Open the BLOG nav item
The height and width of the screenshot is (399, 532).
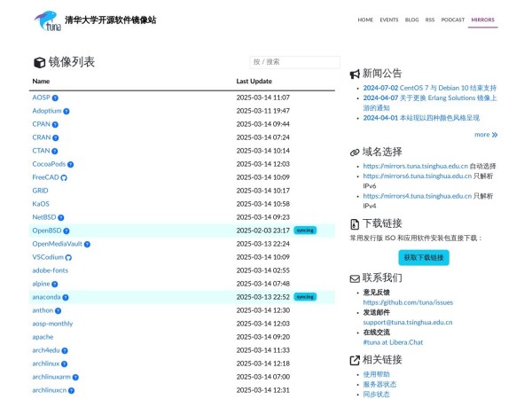[x=412, y=20]
